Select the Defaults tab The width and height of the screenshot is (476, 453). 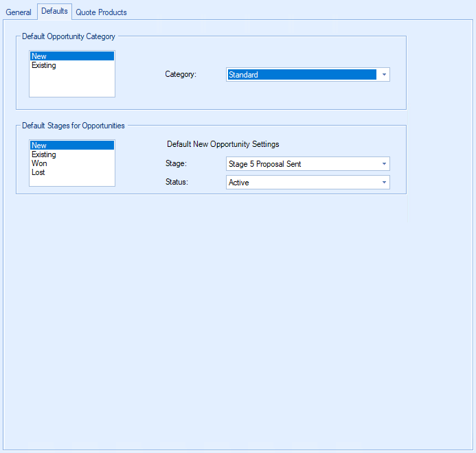coord(54,12)
